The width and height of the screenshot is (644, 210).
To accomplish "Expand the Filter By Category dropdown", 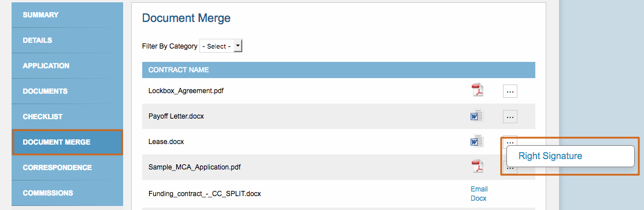I will (221, 46).
